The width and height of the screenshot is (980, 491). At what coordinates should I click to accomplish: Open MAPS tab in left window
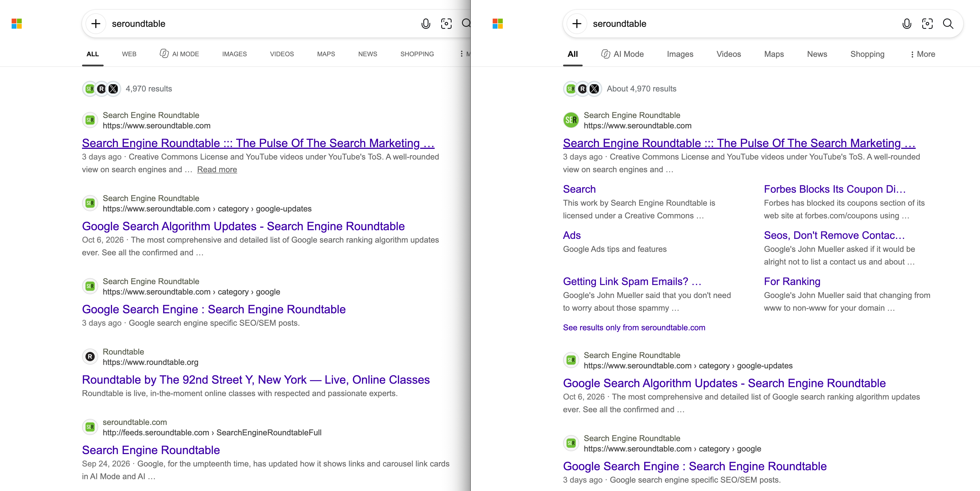click(x=326, y=54)
